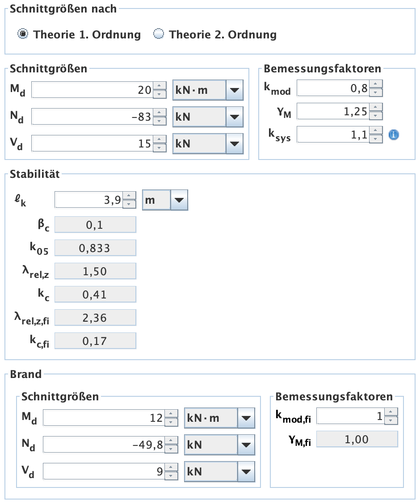Open the Brand V_d unit dropdown
The image size is (420, 504).
246,471
